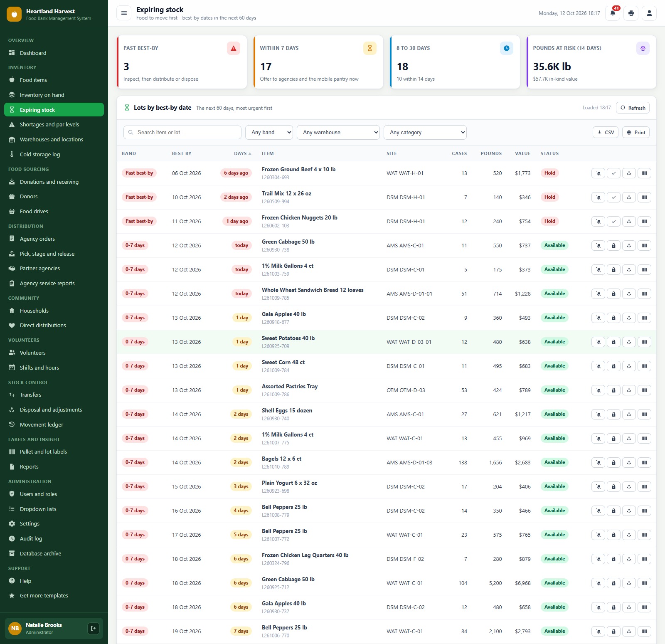
Task: Click the barcode icon for Bagels 12 x 6 ct
Action: 644,463
